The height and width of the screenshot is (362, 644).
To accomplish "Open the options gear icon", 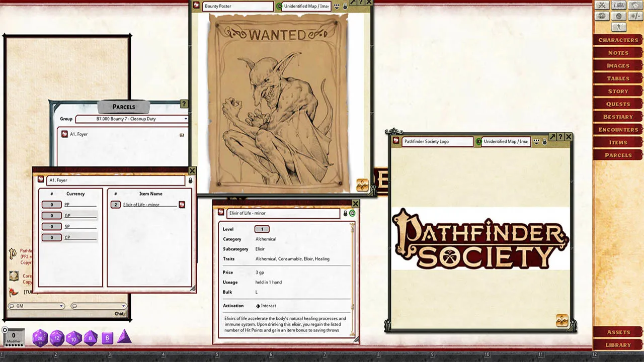I will click(619, 17).
